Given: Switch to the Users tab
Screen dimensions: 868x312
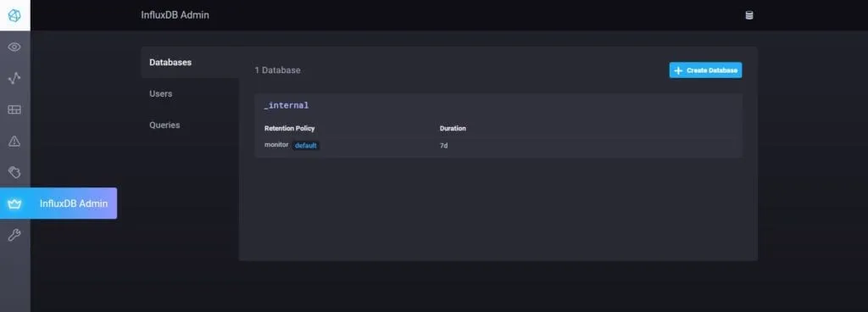Looking at the screenshot, I should pyautogui.click(x=190, y=93).
